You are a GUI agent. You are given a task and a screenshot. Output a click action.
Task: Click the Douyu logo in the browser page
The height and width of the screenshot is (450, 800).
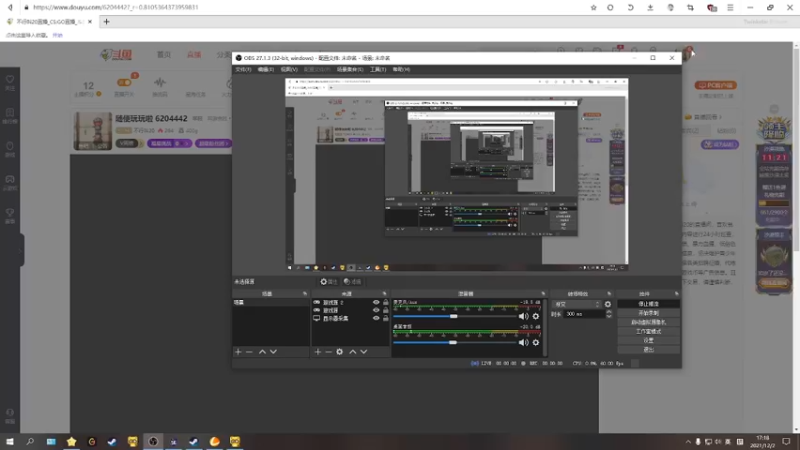click(116, 55)
